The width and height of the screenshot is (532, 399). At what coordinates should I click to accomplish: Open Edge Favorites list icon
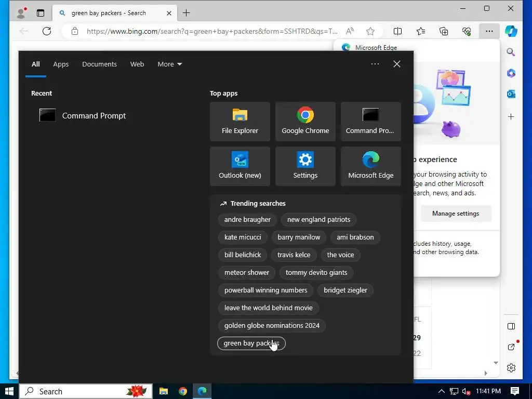pyautogui.click(x=421, y=31)
